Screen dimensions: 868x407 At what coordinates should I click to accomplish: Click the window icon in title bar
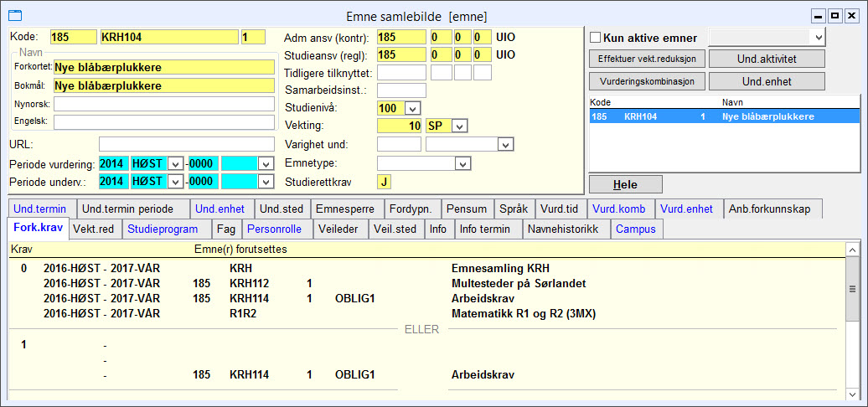tap(16, 15)
